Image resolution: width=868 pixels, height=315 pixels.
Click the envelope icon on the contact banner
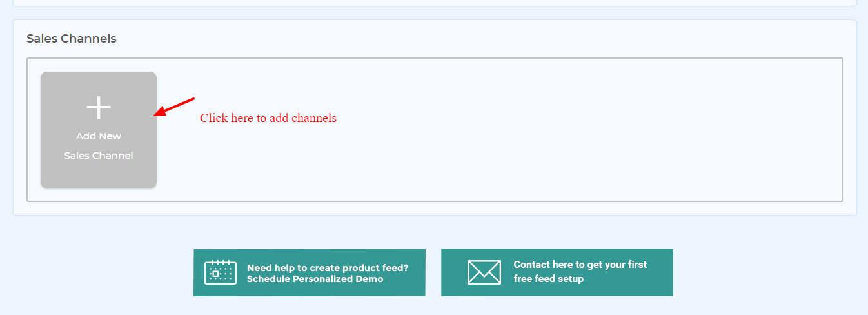(x=484, y=272)
